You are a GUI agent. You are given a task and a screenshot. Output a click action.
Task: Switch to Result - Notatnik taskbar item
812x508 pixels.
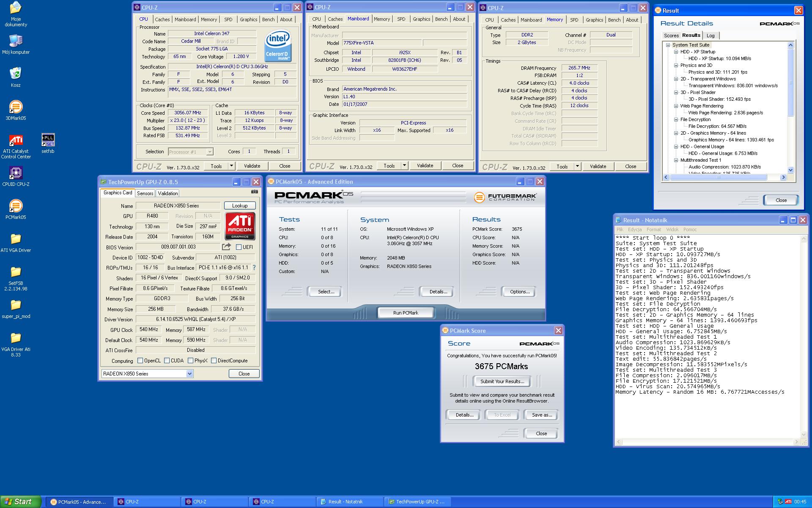pos(350,502)
